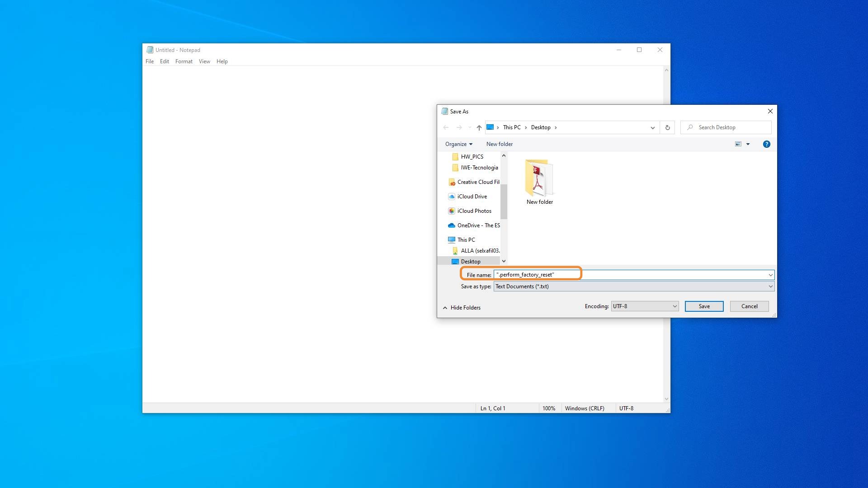The width and height of the screenshot is (868, 488).
Task: Open recent locations dropdown arrow
Action: pyautogui.click(x=470, y=127)
